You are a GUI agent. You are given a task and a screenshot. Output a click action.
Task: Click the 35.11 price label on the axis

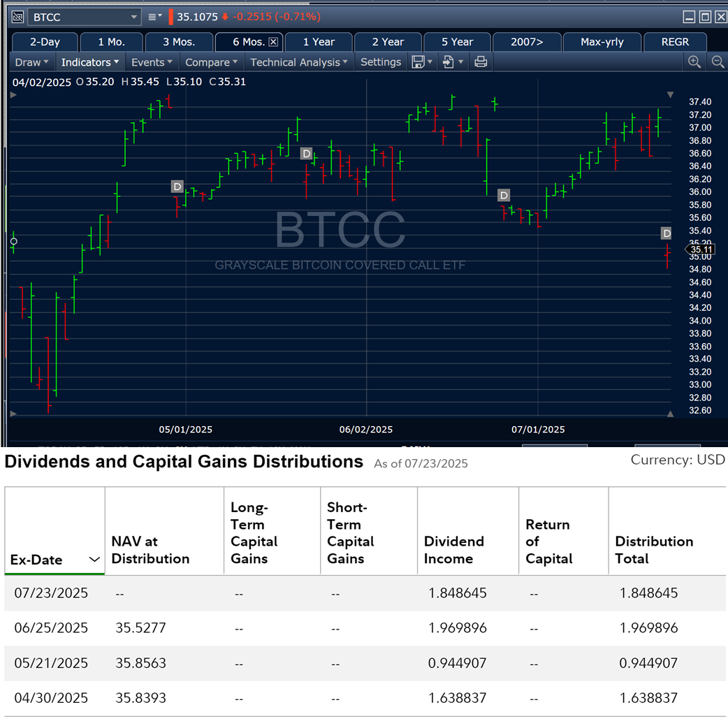[701, 249]
